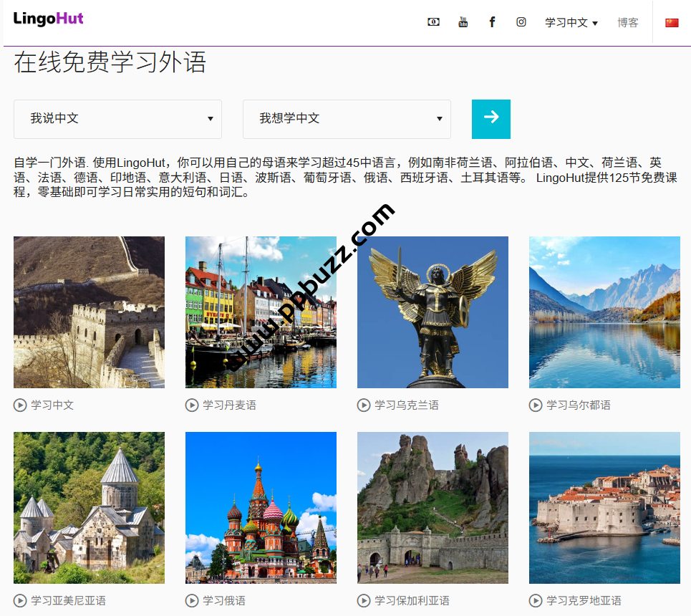
Task: Click the play icon beside 学习俄语
Action: point(192,600)
